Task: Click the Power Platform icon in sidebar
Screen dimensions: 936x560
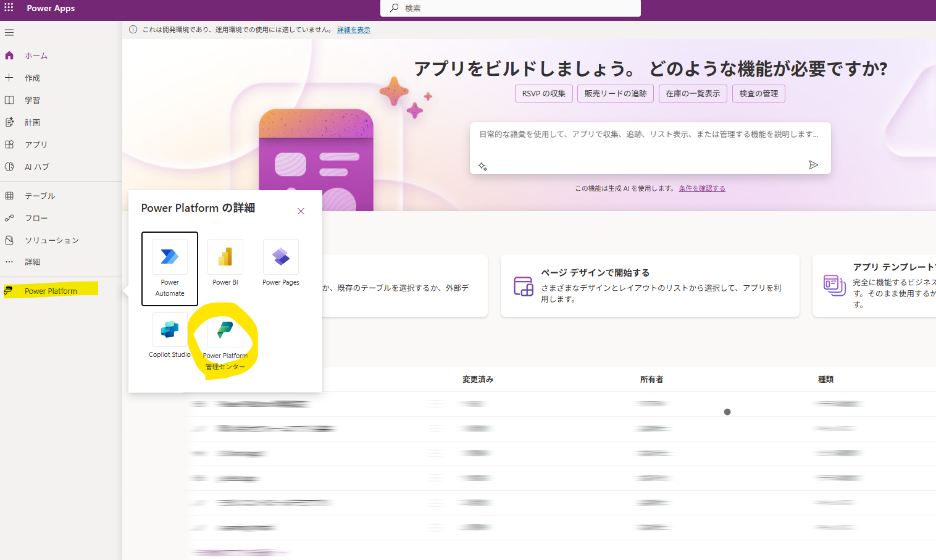Action: pos(9,291)
